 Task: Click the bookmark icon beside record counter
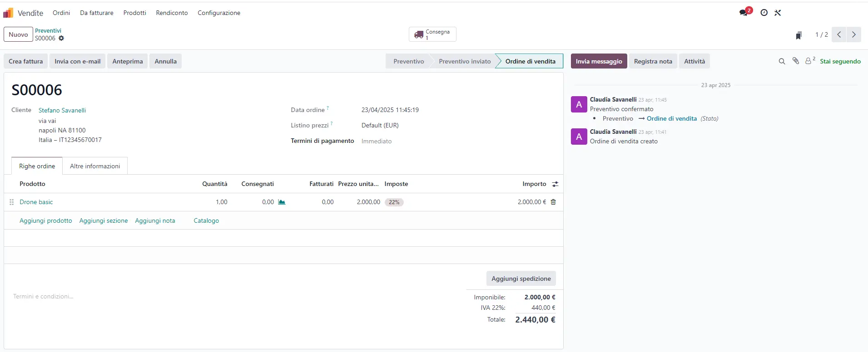[799, 35]
